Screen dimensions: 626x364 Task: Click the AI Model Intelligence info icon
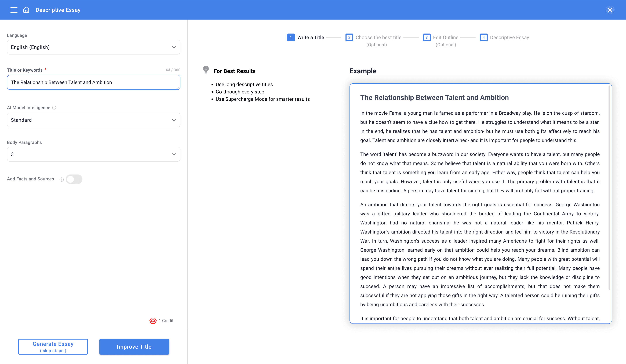pos(54,108)
